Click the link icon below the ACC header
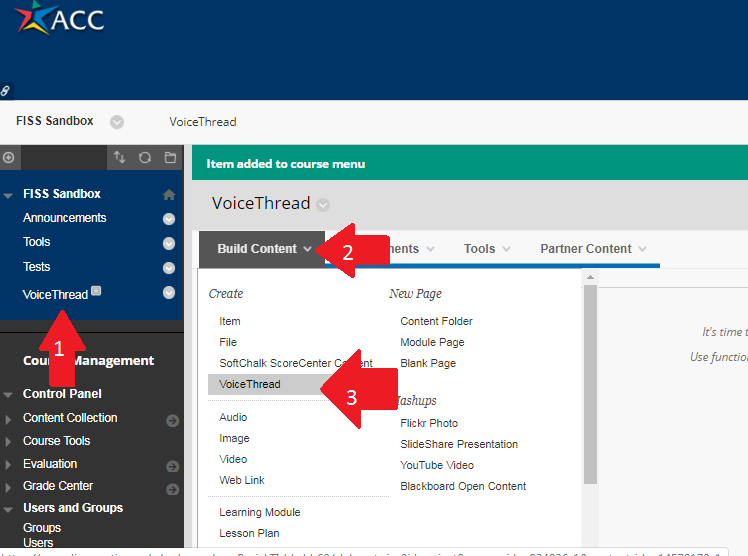Viewport: 748px width, 556px height. [5, 91]
